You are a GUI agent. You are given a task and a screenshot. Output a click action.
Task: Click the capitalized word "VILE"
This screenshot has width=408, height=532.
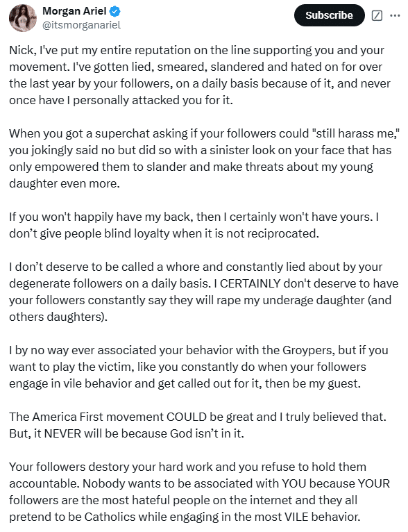pos(296,517)
